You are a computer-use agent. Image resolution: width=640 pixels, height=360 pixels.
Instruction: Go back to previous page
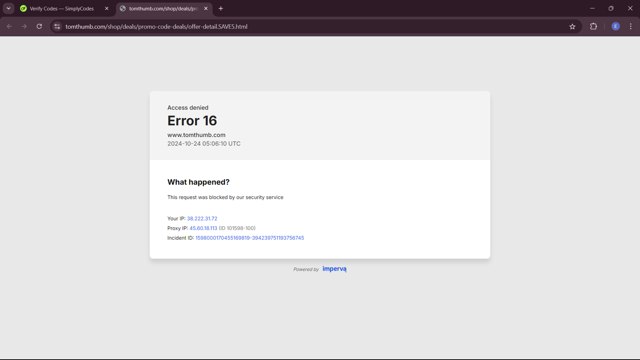pyautogui.click(x=9, y=27)
